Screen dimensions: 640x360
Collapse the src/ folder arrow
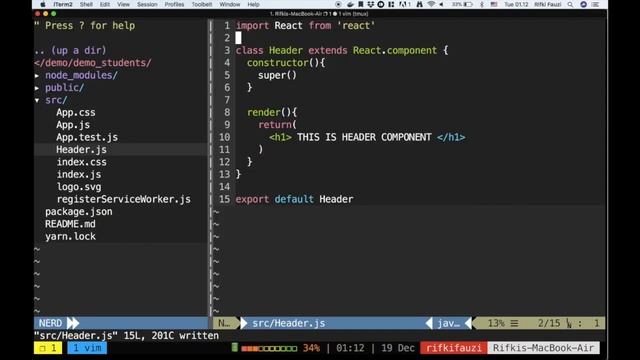pos(37,100)
